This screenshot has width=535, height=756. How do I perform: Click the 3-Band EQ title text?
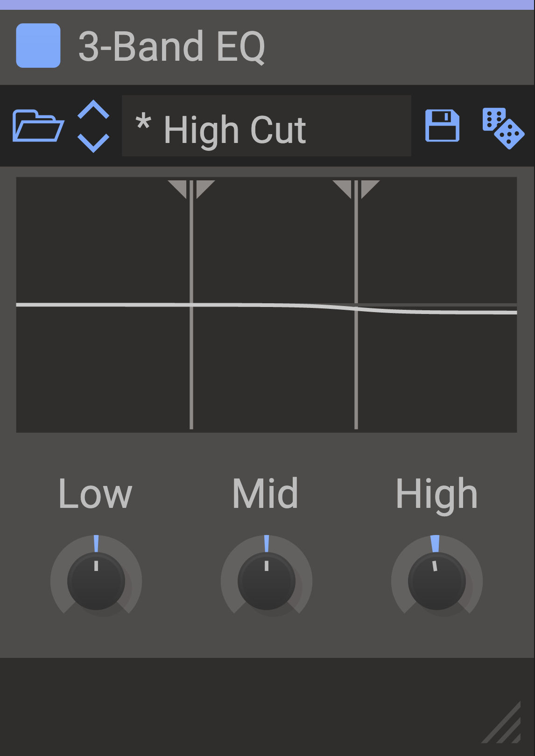[172, 47]
